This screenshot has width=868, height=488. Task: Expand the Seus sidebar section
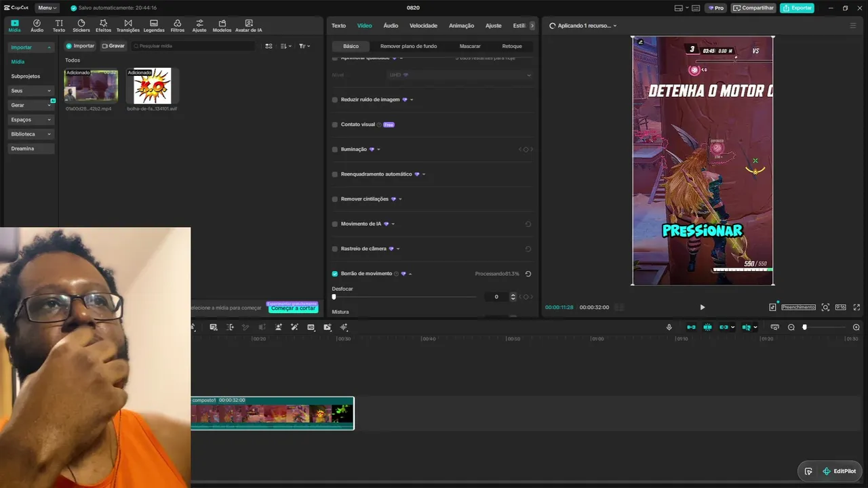(x=31, y=91)
